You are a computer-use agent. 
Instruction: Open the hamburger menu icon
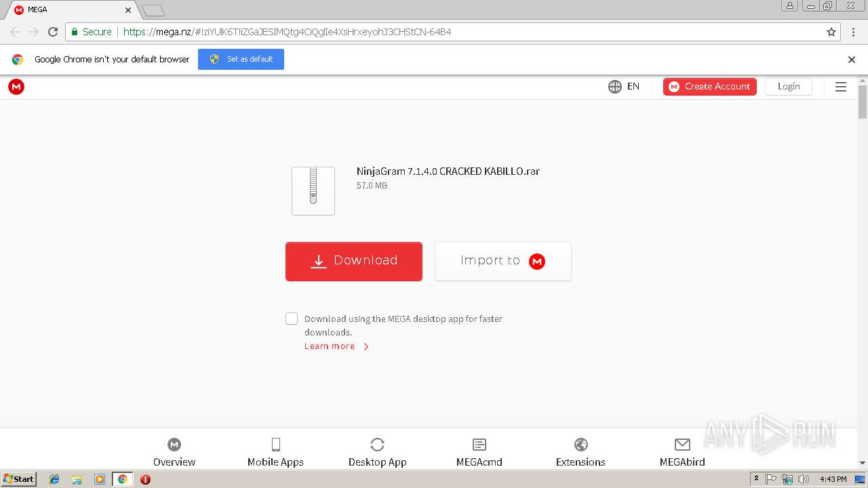(x=841, y=87)
